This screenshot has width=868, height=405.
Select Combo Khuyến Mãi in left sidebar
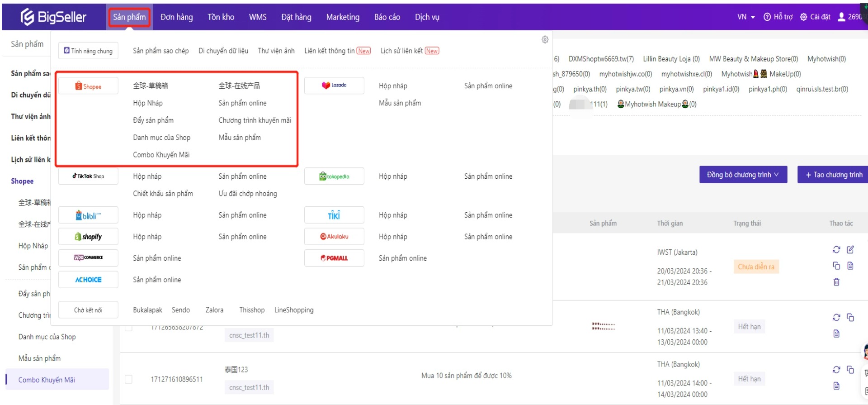click(57, 380)
